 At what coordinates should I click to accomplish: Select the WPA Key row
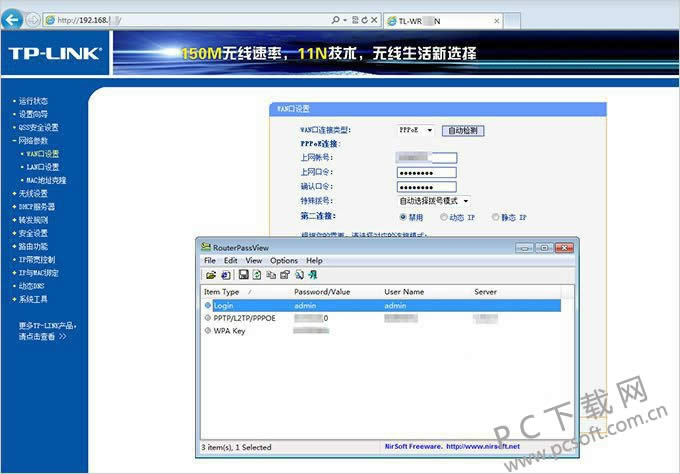(x=382, y=330)
